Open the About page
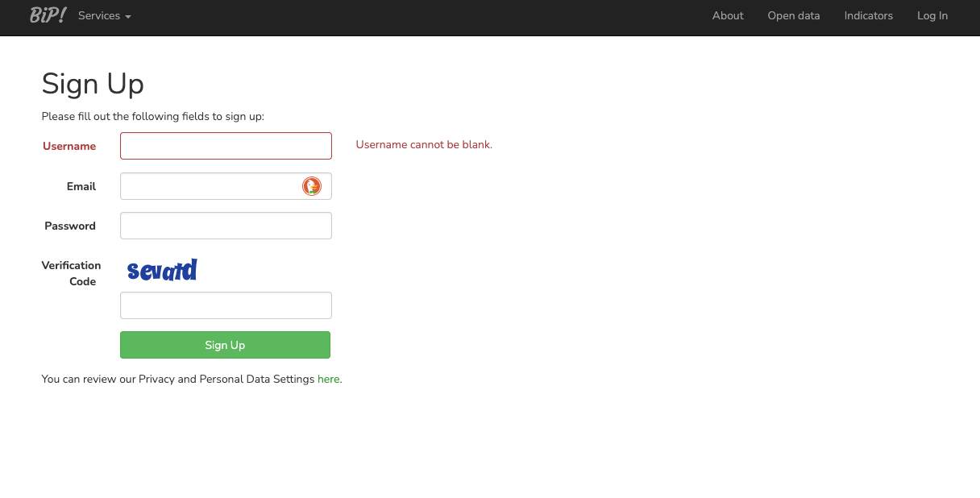 pyautogui.click(x=727, y=16)
